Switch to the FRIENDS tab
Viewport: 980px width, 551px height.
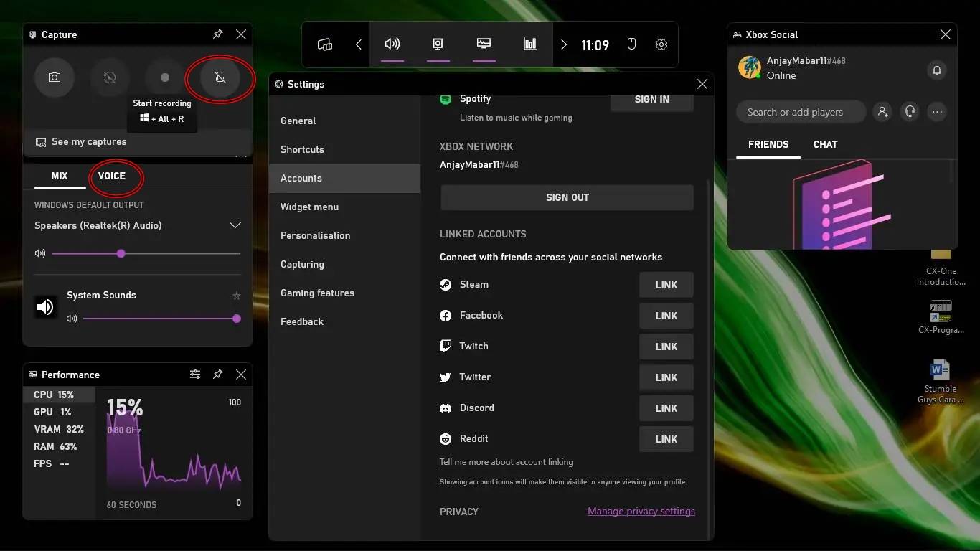[x=768, y=145]
